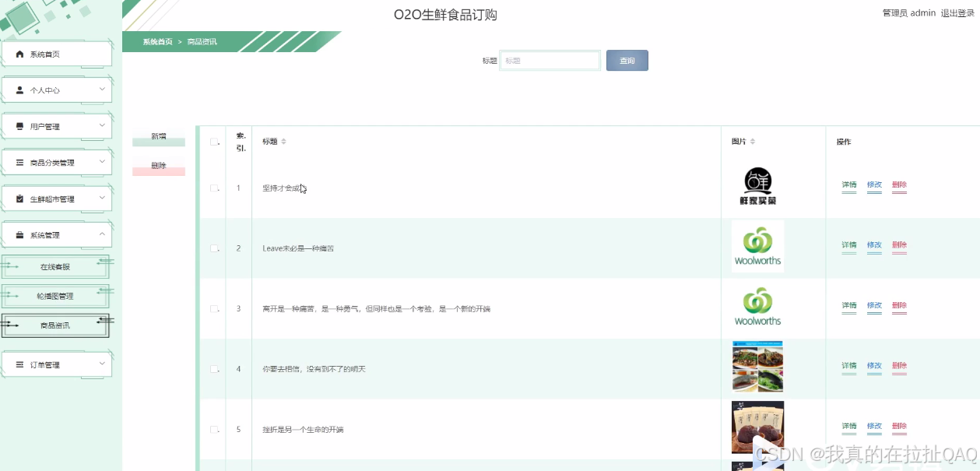Viewport: 980px width, 471px height.
Task: Click the 索引 column header
Action: pyautogui.click(x=241, y=142)
